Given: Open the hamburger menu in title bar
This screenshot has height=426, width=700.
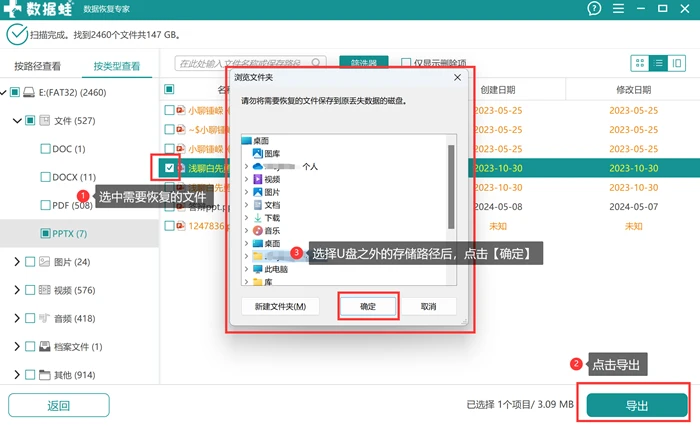Looking at the screenshot, I should click(x=618, y=8).
